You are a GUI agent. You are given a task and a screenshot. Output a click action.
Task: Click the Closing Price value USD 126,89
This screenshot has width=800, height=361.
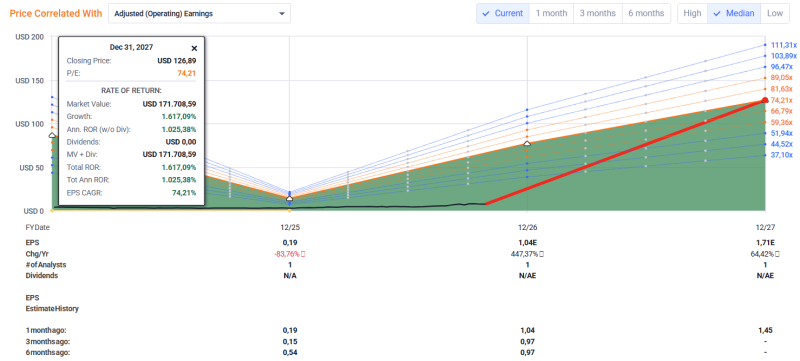click(177, 61)
